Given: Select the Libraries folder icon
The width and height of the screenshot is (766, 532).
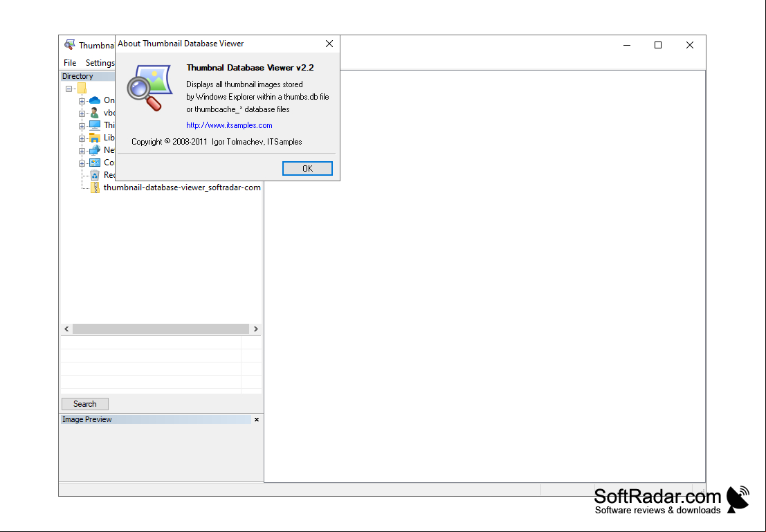Looking at the screenshot, I should 95,138.
